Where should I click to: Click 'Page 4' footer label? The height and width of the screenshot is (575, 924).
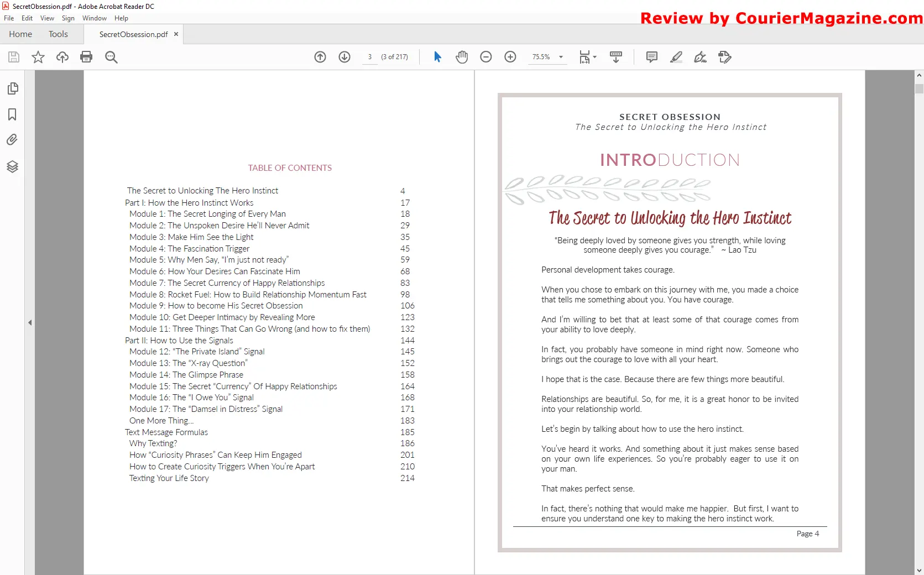coord(808,534)
